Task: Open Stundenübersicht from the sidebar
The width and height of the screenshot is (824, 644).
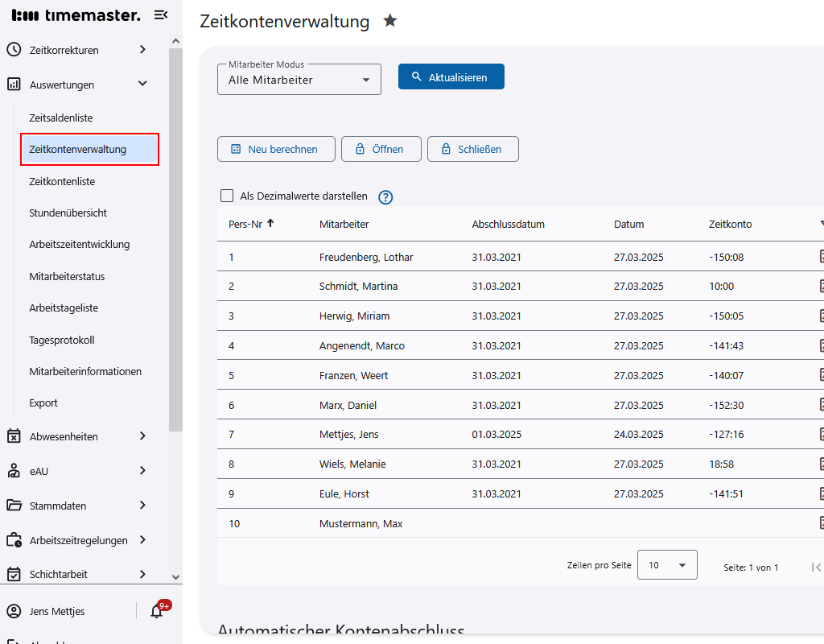Action: pyautogui.click(x=68, y=213)
